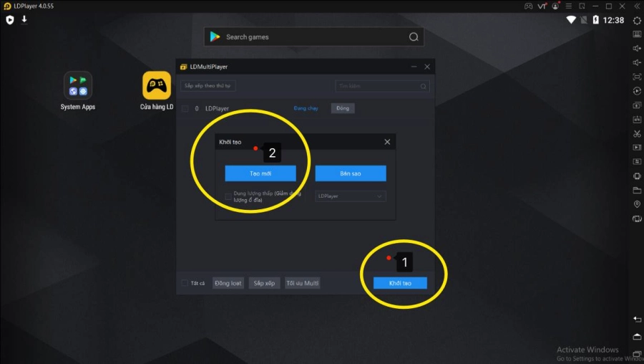This screenshot has height=364, width=644.
Task: Toggle fullscreen icon in sidebar
Action: [637, 77]
